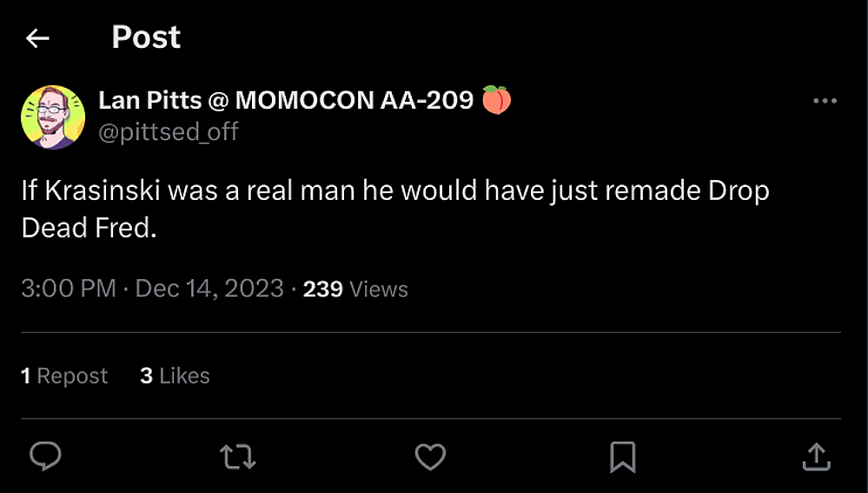Go back using the left arrow

37,38
